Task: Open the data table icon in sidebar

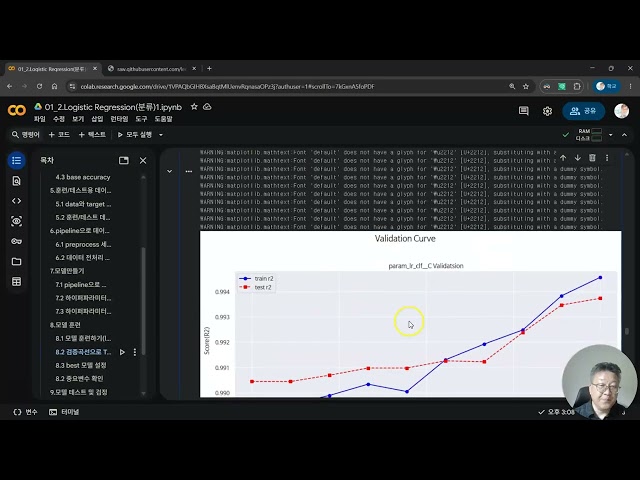Action: pos(16,281)
